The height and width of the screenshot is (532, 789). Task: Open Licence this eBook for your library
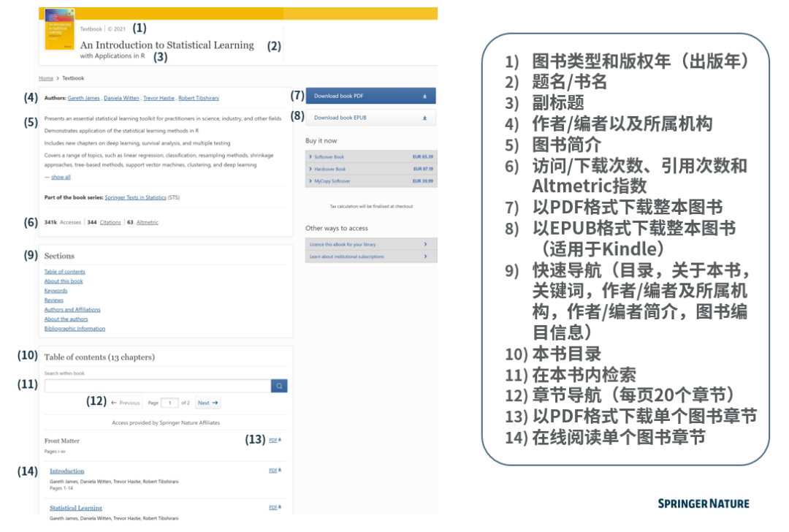pos(371,244)
